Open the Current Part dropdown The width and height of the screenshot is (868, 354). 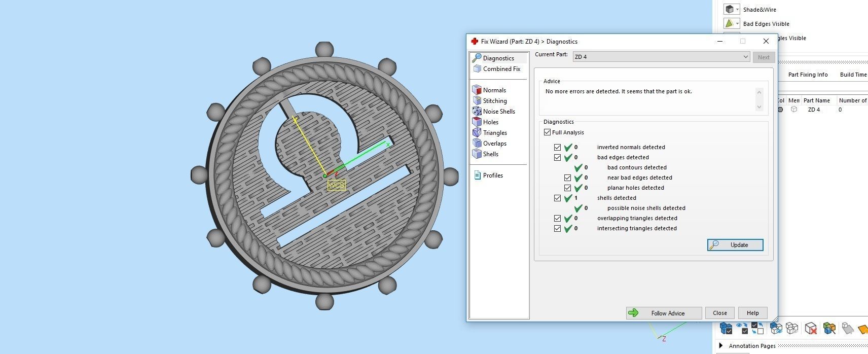click(661, 57)
